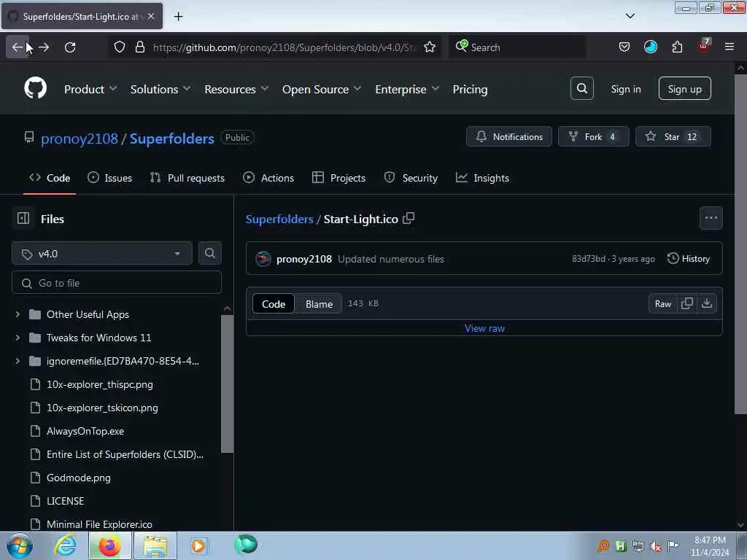Select the Blame view toggle
The image size is (747, 560).
click(x=319, y=304)
